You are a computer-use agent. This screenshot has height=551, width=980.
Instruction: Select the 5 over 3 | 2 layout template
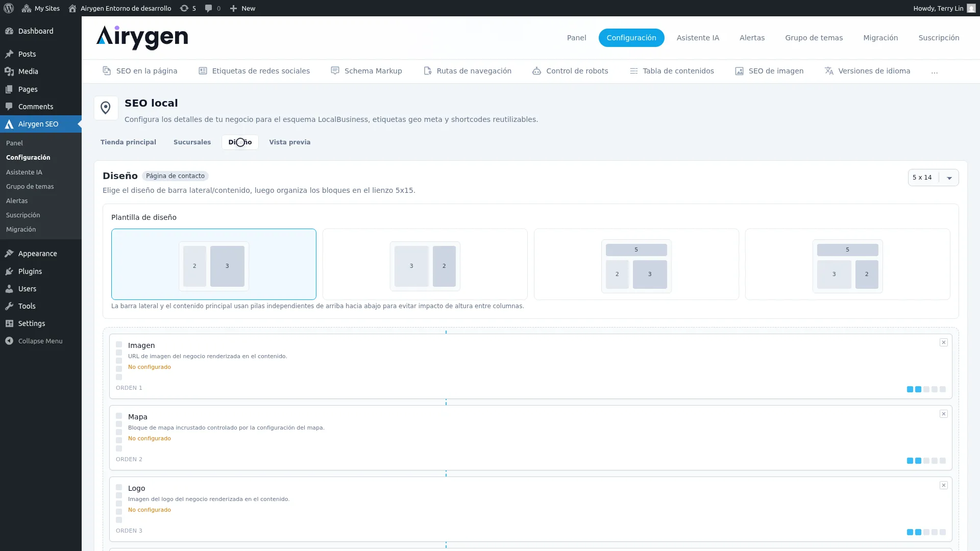point(848,264)
